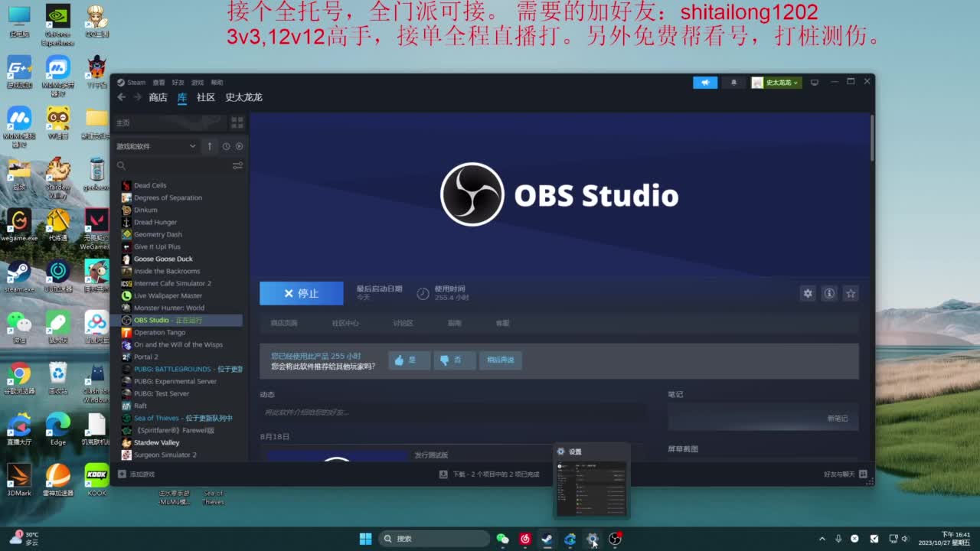Image resolution: width=980 pixels, height=551 pixels.
Task: Click the 设置 window preview thumbnail
Action: click(591, 489)
